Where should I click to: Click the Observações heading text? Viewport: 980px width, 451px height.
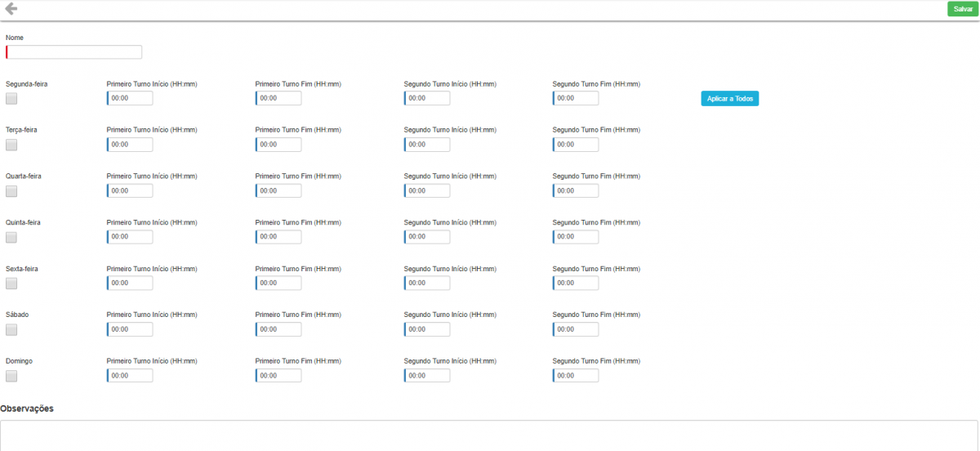(27, 409)
